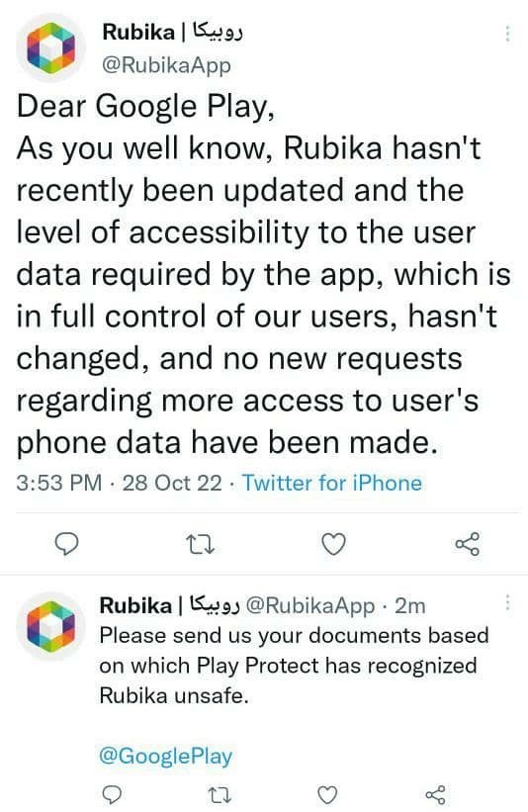The image size is (528, 812).
Task: Like the Dear Google Play tweet
Action: point(333,544)
